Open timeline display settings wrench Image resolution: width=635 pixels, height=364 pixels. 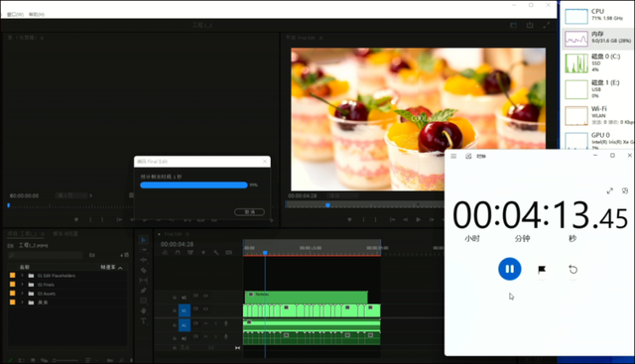pos(216,252)
